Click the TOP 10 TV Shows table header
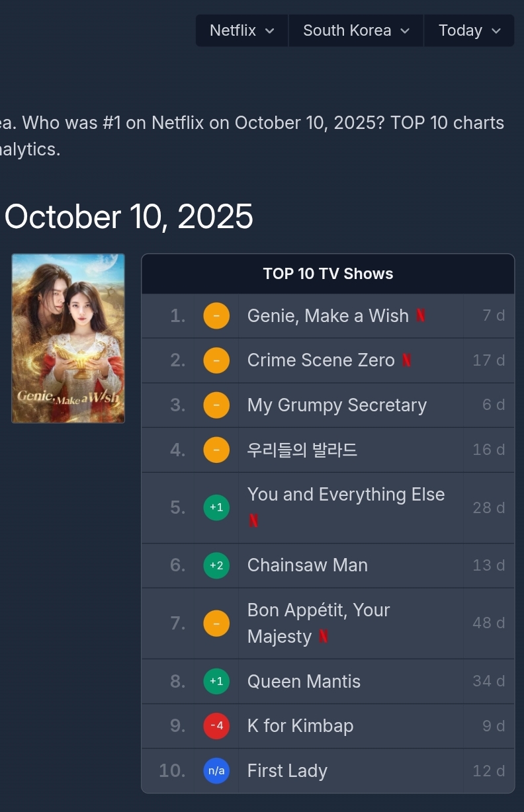The width and height of the screenshot is (524, 812). pyautogui.click(x=327, y=274)
